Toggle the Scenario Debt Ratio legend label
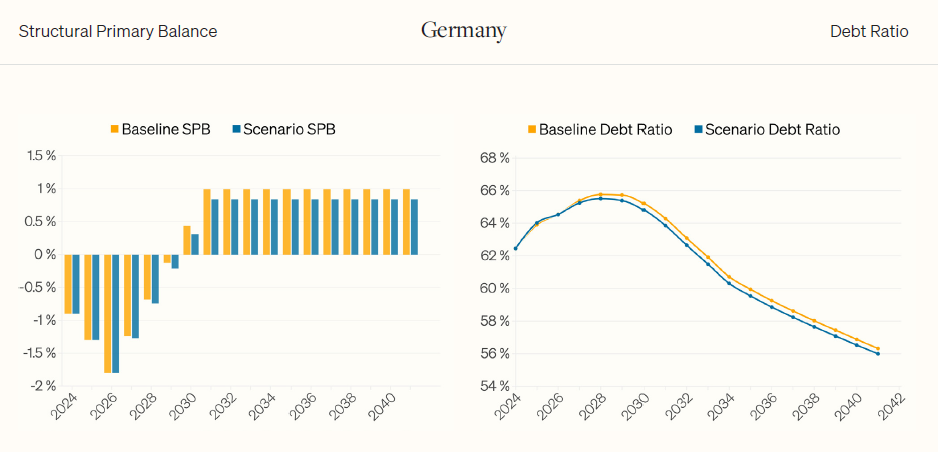The width and height of the screenshot is (938, 452). [772, 129]
